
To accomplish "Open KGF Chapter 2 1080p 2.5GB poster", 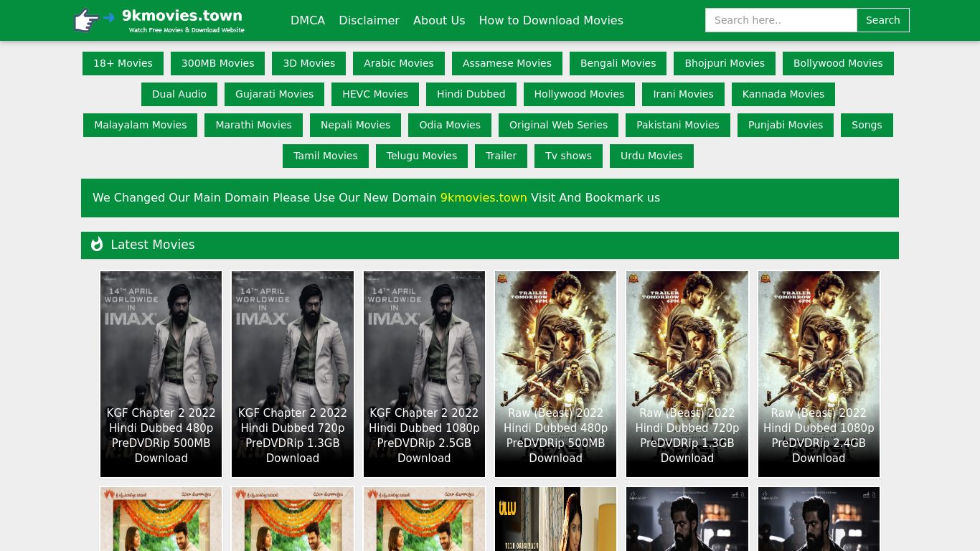I will click(424, 373).
